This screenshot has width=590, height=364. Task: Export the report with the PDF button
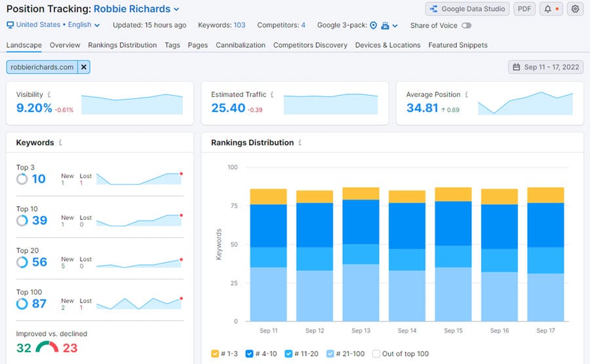(524, 9)
